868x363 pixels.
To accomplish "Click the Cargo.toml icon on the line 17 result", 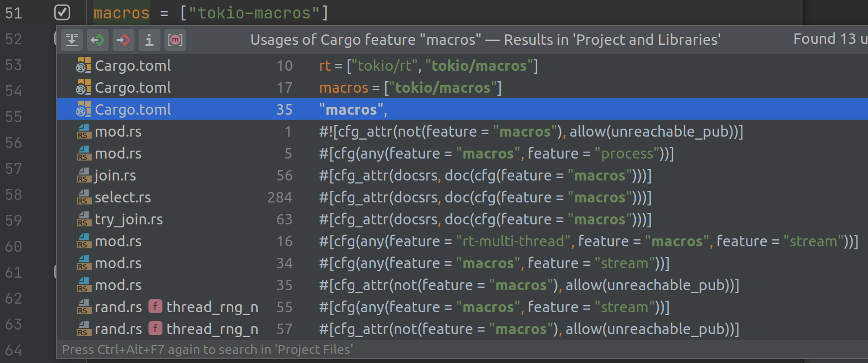I will (83, 87).
